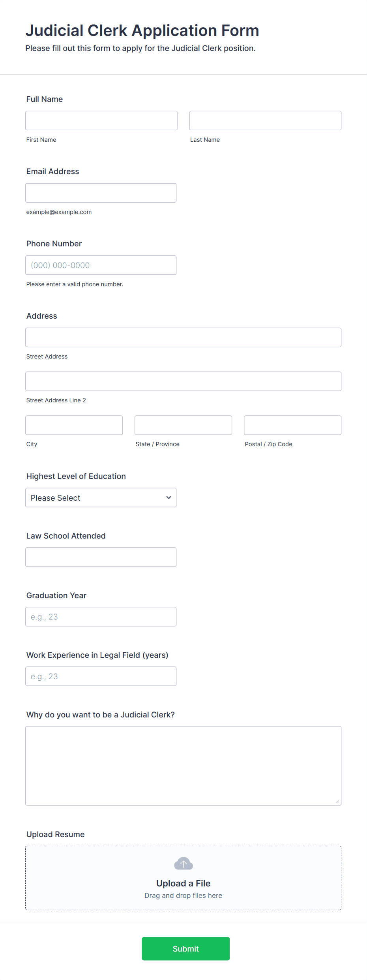Click the Street Address Line 2 field
Screen dimensions: 367x980
click(x=183, y=381)
